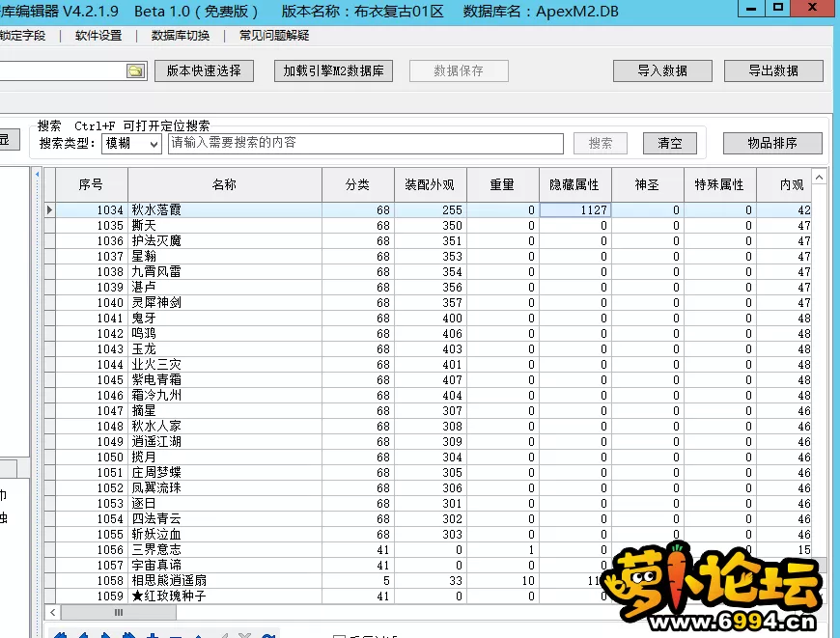Select the 灵犀神剑 item row
840x638 pixels.
(x=224, y=302)
